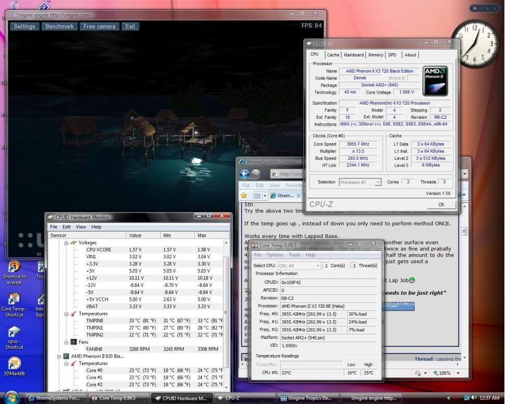Open the cpuz Shortcut desktop icon
The image size is (532, 404).
point(14,338)
